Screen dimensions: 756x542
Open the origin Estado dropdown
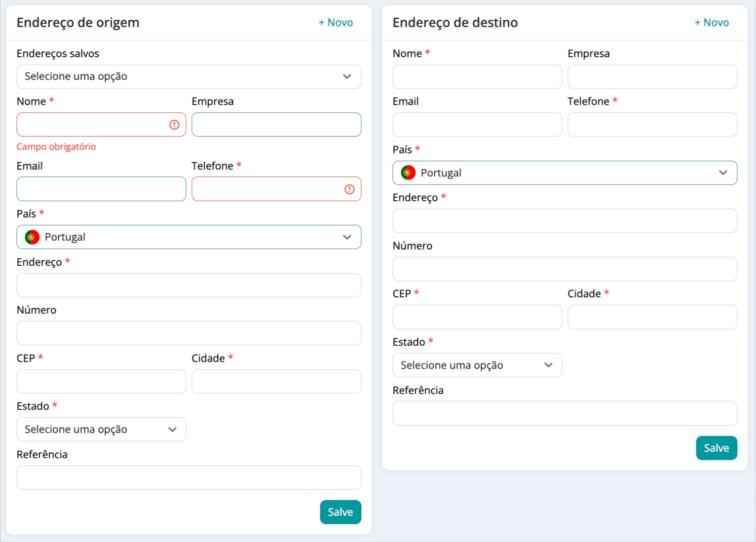[x=101, y=430]
